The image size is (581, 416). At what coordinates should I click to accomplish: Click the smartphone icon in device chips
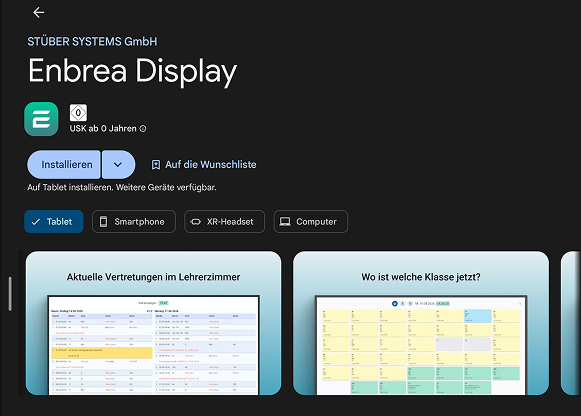pos(103,222)
